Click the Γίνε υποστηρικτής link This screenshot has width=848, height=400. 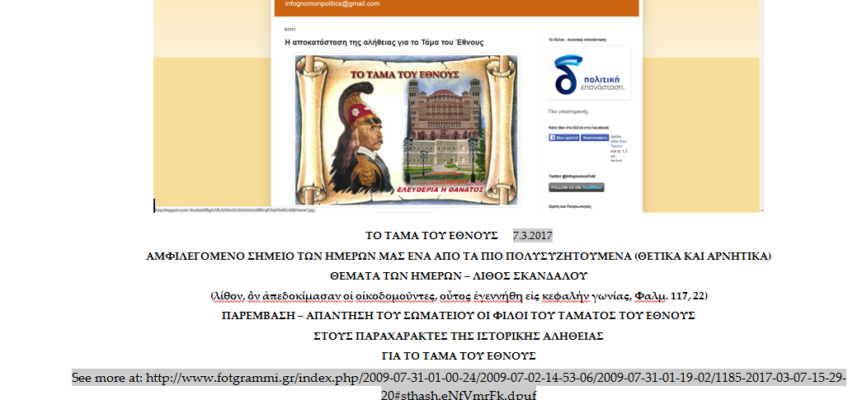(568, 111)
